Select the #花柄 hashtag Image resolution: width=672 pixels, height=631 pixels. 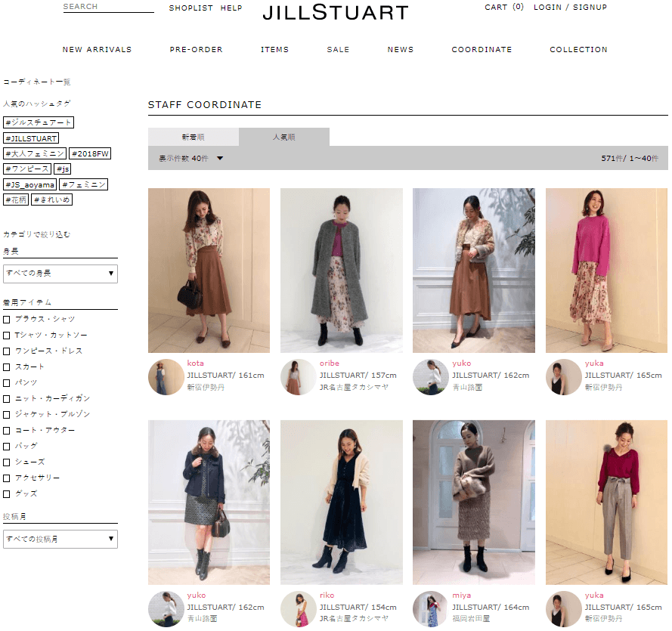[16, 200]
